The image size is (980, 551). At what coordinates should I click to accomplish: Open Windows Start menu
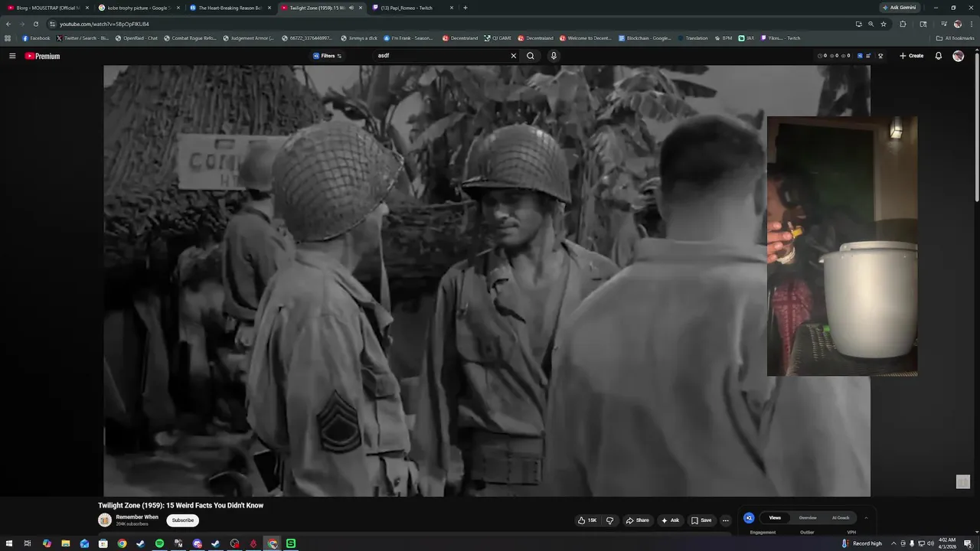(9, 543)
